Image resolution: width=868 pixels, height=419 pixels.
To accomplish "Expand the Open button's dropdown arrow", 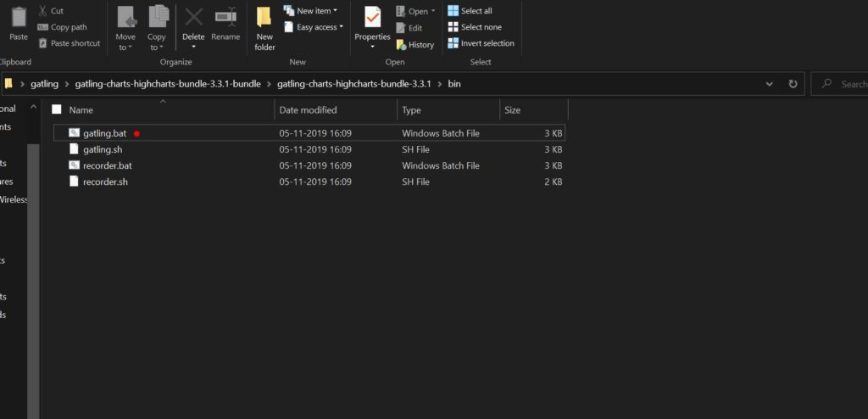I will pyautogui.click(x=433, y=11).
